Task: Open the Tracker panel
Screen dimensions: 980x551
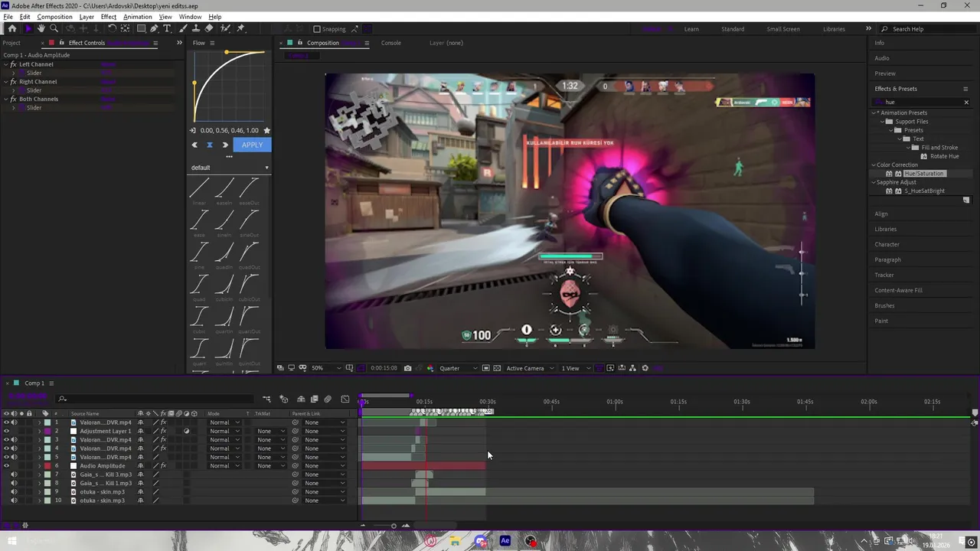Action: click(x=884, y=275)
